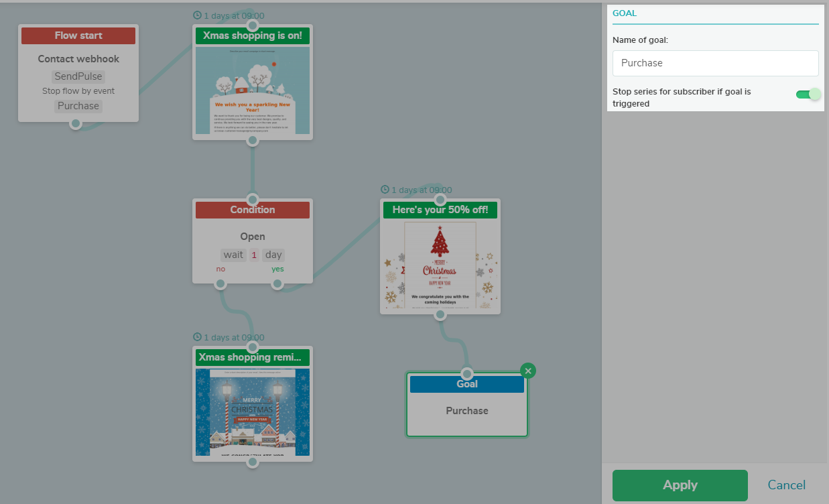Click the Name of goal input field
829x504 pixels.
point(716,63)
